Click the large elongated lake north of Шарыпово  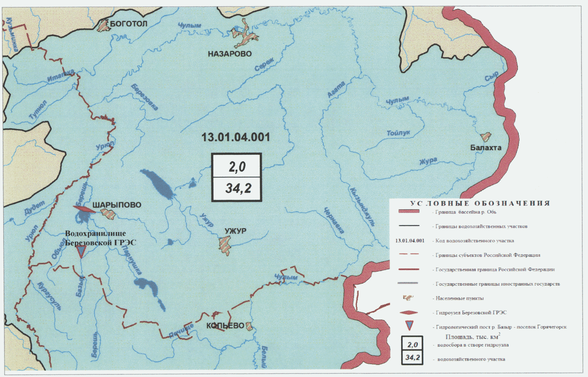click(158, 184)
